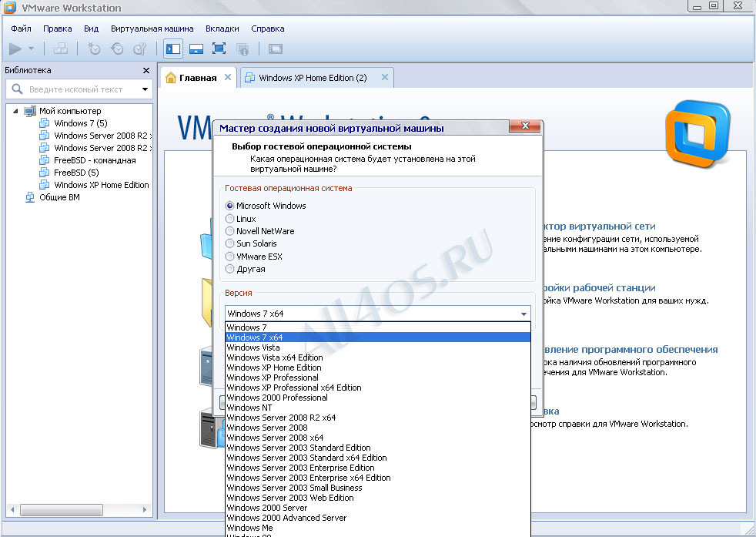This screenshot has height=537, width=756.
Task: Open the snapshot manager toolbar icon
Action: pos(140,49)
